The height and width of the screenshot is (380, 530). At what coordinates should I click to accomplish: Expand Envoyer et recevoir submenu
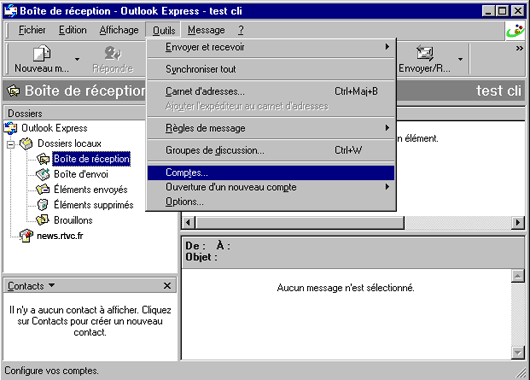pos(271,47)
